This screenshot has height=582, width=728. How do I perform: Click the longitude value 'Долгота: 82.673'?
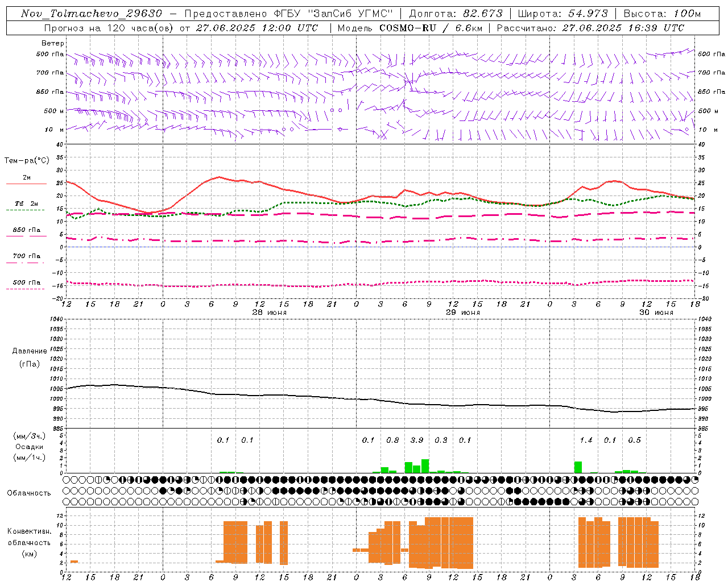[x=456, y=14]
